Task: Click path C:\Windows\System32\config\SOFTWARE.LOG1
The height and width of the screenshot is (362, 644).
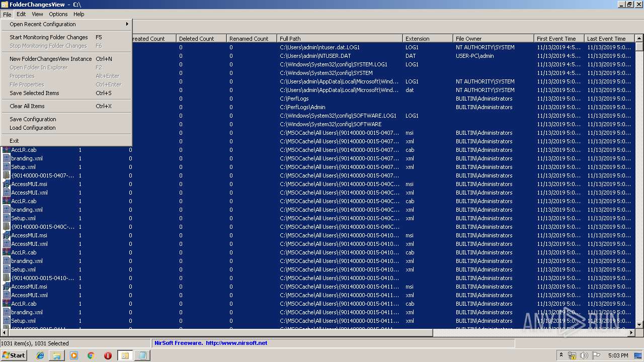Action: click(x=338, y=116)
